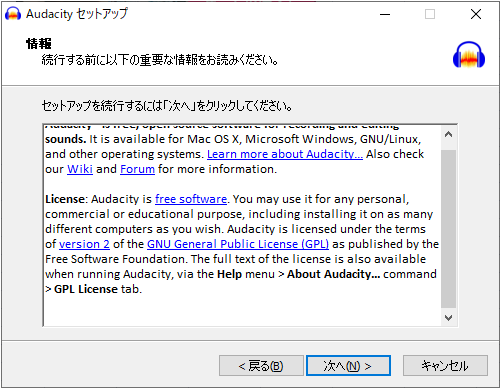Click the Audacity セットアップ window title text
This screenshot has height=389, width=501.
pyautogui.click(x=77, y=14)
